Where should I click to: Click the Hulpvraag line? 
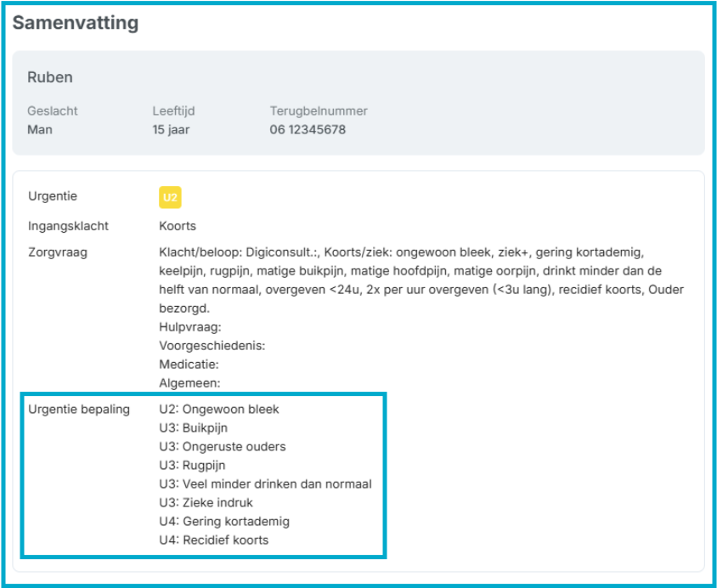coord(190,327)
